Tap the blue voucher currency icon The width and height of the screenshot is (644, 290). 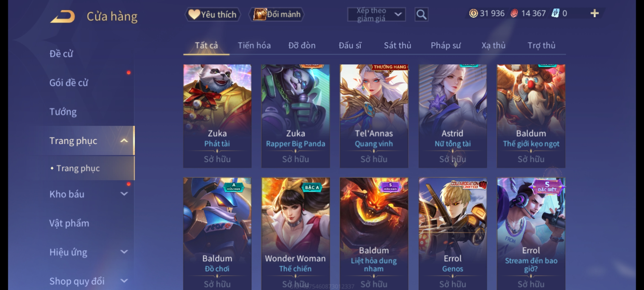click(555, 13)
